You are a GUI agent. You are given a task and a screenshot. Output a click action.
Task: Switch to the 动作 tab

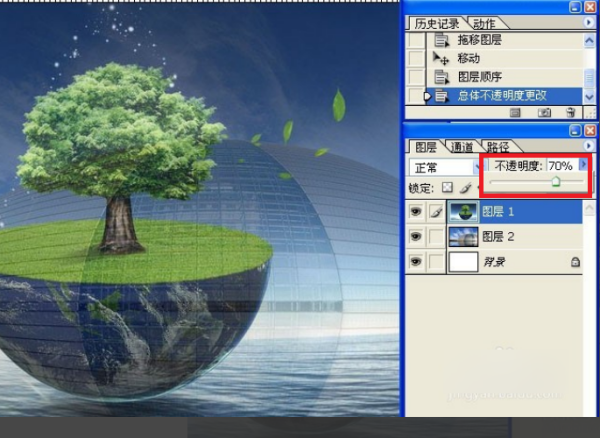pyautogui.click(x=484, y=24)
